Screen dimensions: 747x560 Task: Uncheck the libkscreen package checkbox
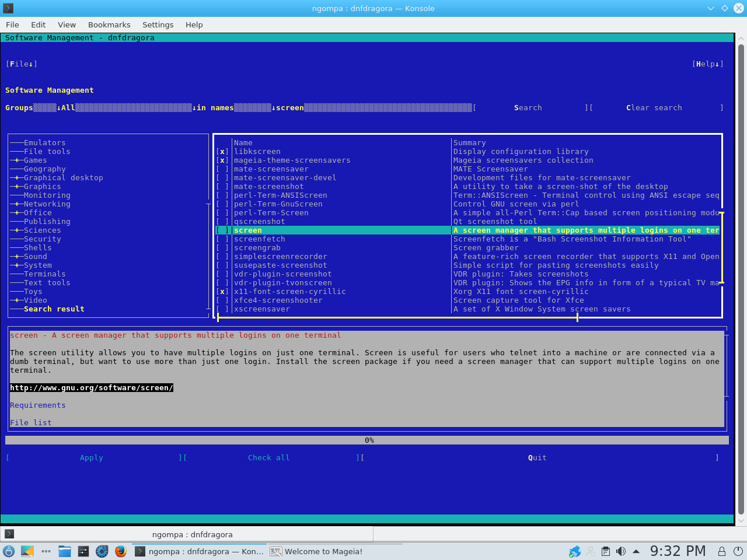(x=222, y=152)
